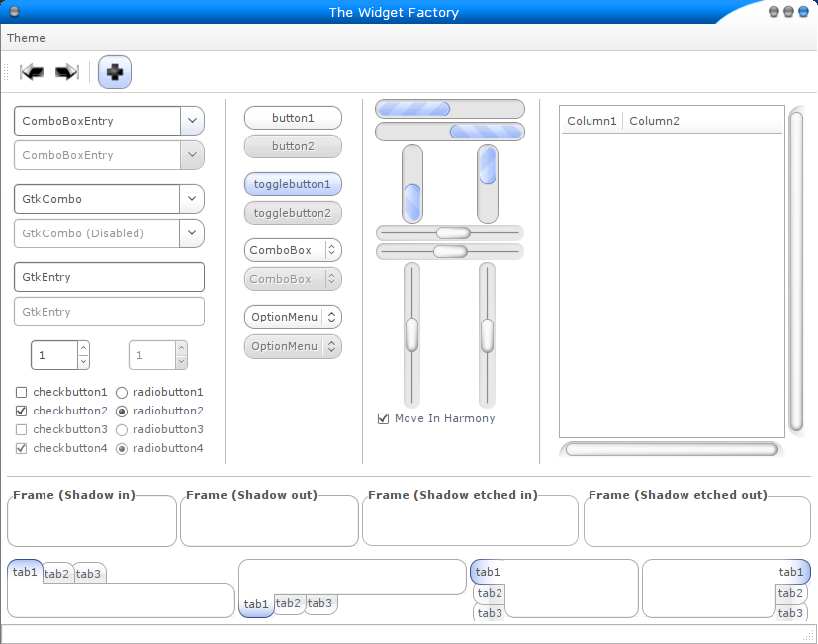Click the disabled checkbutton3 checkbox
Screen dimensions: 818x644
(22, 429)
